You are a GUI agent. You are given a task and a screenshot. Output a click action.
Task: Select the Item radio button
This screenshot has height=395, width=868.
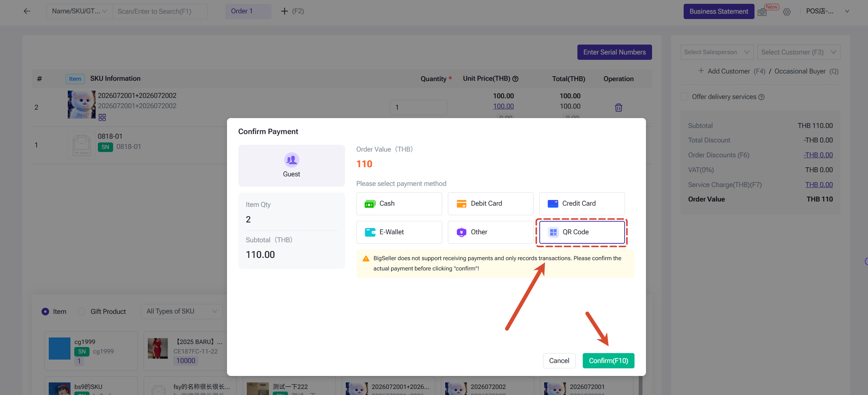click(x=45, y=312)
